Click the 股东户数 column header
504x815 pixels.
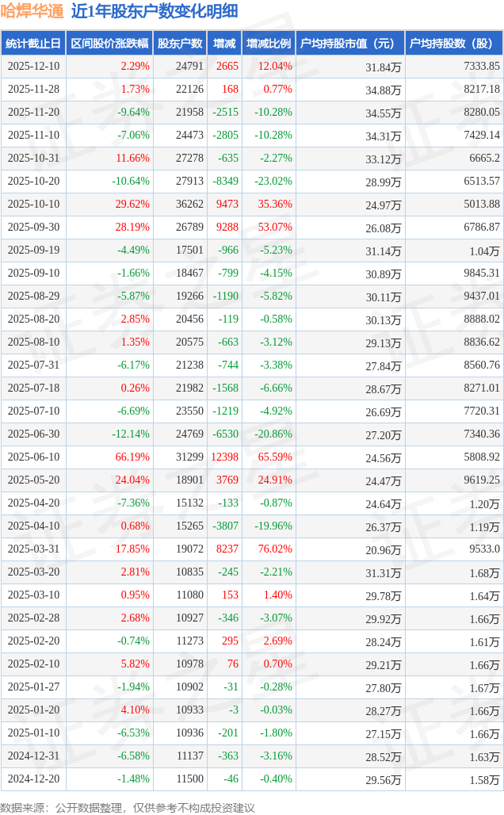(x=180, y=44)
